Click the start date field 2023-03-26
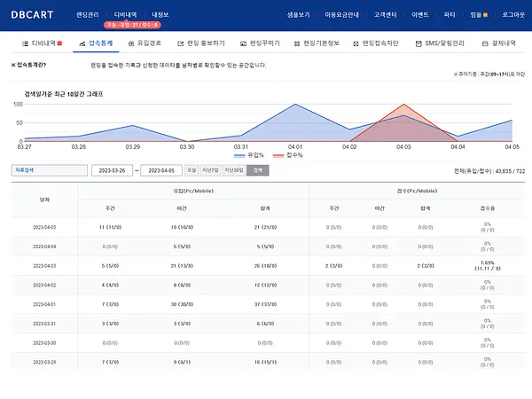The height and width of the screenshot is (399, 532). click(x=112, y=170)
